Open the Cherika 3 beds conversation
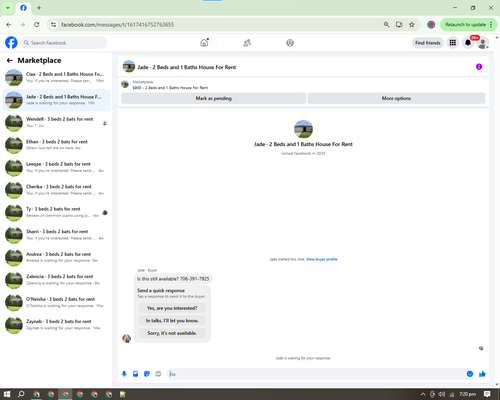This screenshot has width=500, height=400. pos(56,190)
